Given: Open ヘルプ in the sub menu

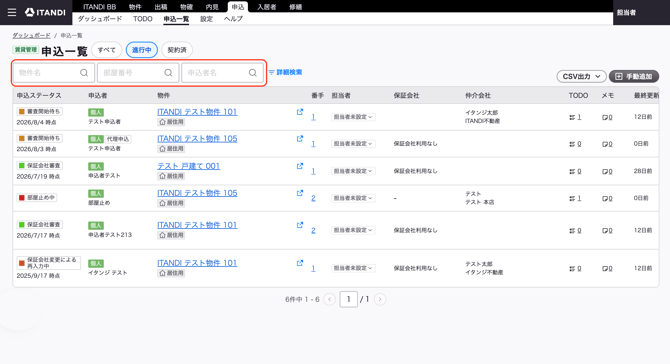Looking at the screenshot, I should pyautogui.click(x=233, y=19).
